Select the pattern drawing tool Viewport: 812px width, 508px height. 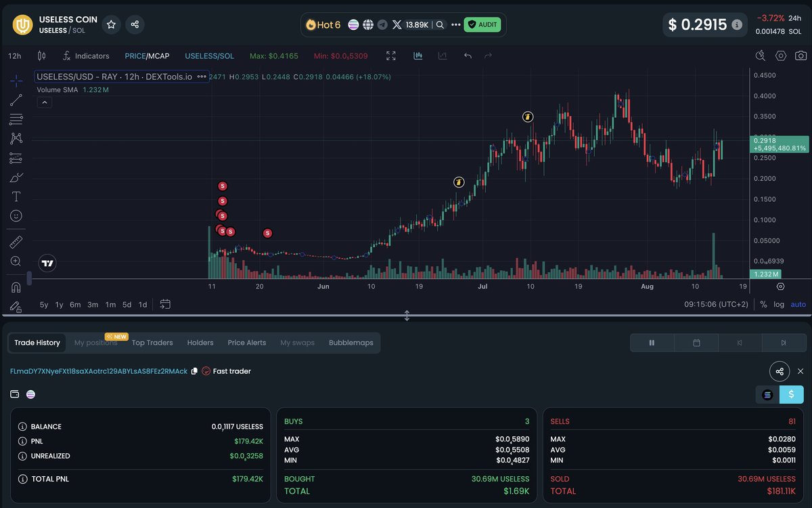[16, 138]
